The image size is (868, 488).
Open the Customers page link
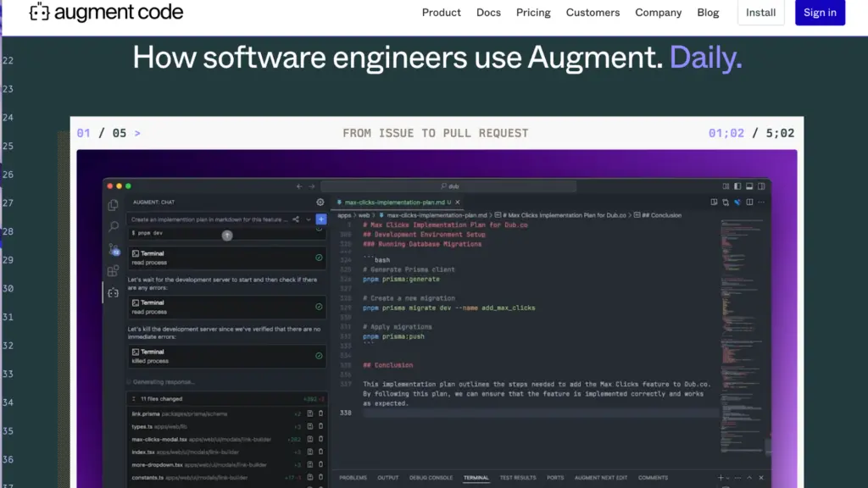[593, 12]
